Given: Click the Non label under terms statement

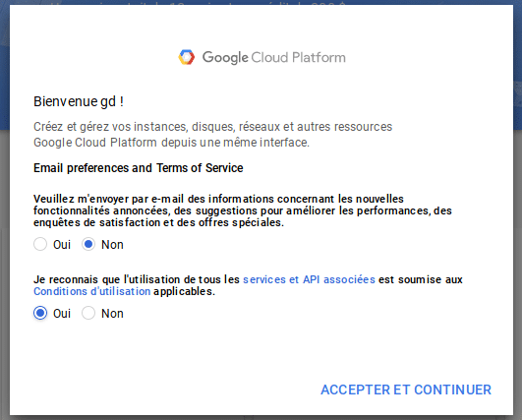Looking at the screenshot, I should point(112,314).
